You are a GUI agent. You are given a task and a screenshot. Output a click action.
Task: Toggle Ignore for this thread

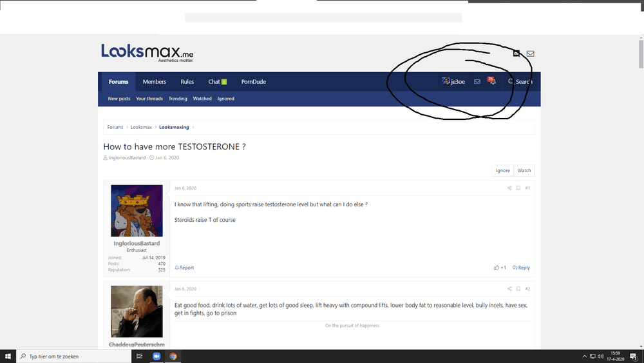(x=503, y=170)
